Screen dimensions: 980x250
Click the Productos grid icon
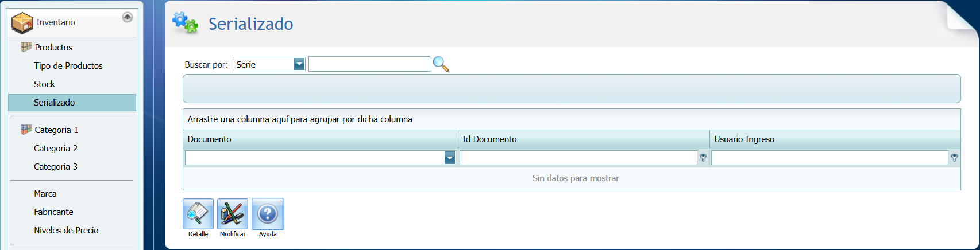click(26, 47)
